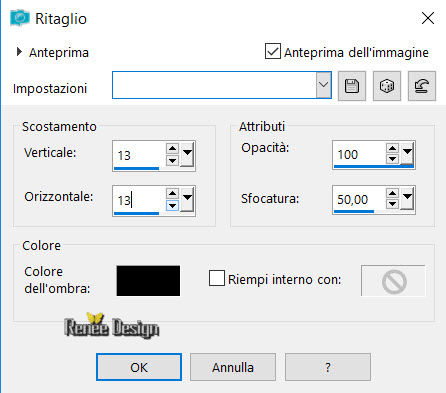The height and width of the screenshot is (393, 446).
Task: Click the Annulla cancel button
Action: (233, 367)
